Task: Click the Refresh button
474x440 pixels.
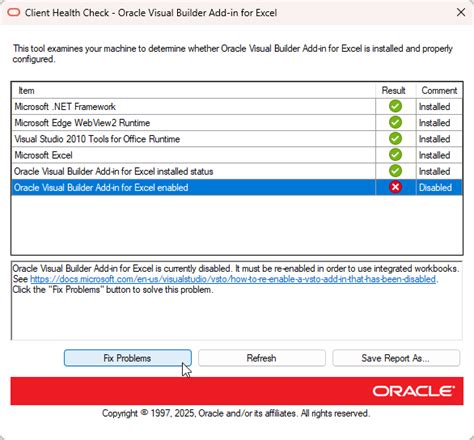Action: tap(262, 358)
